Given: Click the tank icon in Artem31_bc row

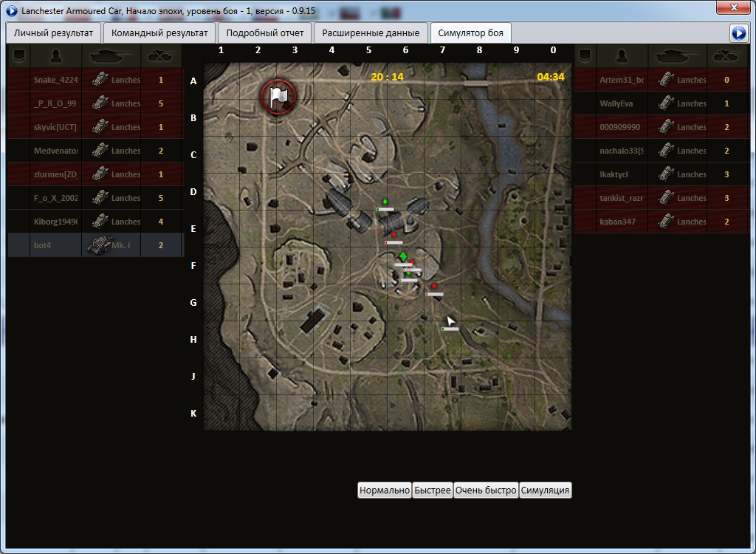Looking at the screenshot, I should [666, 79].
